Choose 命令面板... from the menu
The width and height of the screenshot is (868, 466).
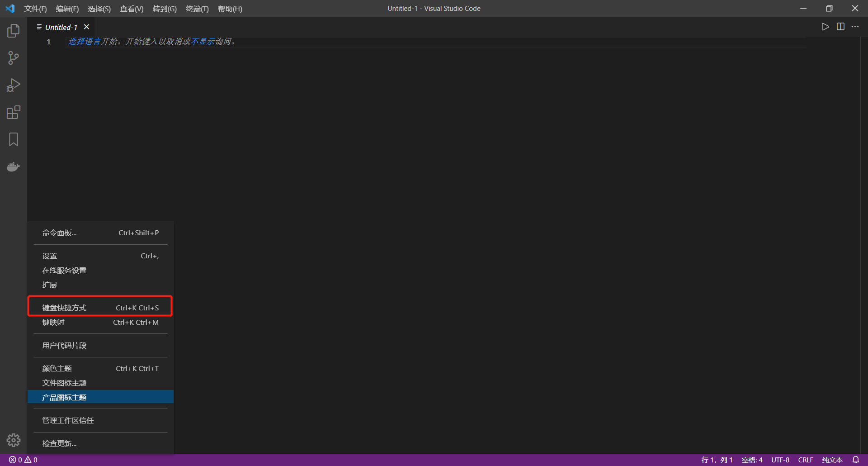click(100, 233)
